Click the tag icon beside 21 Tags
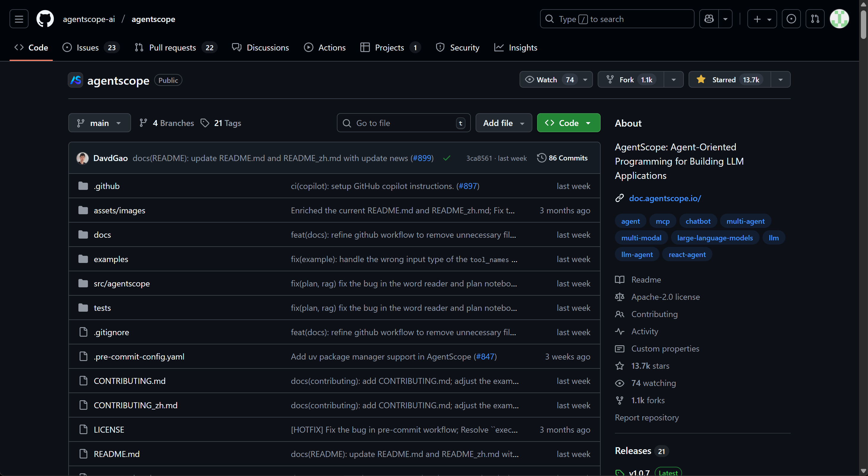The image size is (868, 476). tap(205, 123)
